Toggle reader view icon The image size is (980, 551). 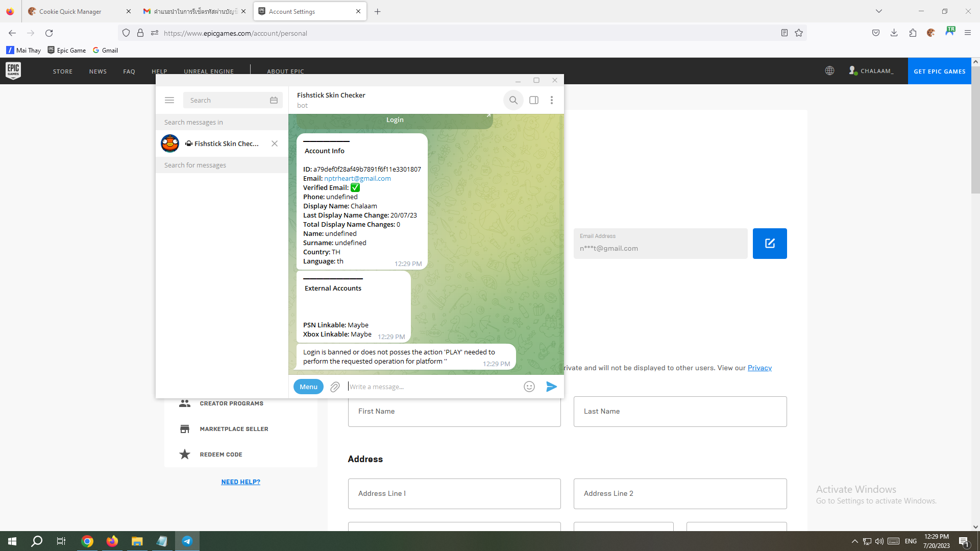[x=785, y=33]
